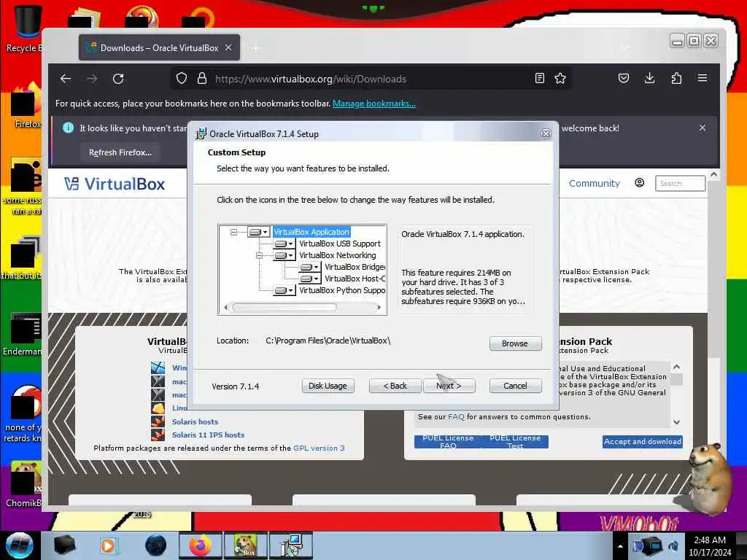Image resolution: width=747 pixels, height=560 pixels.
Task: Click the media player taskbar icon
Action: click(x=108, y=545)
